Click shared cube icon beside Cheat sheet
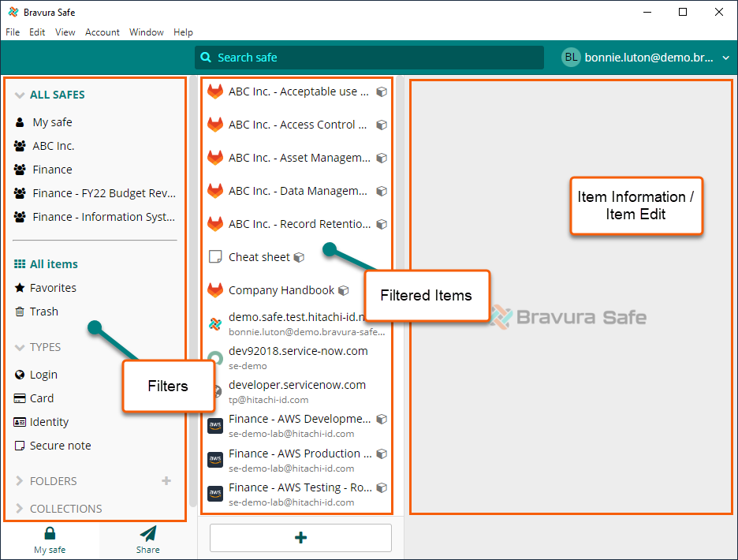Screen dimensions: 738x560 coord(299,257)
